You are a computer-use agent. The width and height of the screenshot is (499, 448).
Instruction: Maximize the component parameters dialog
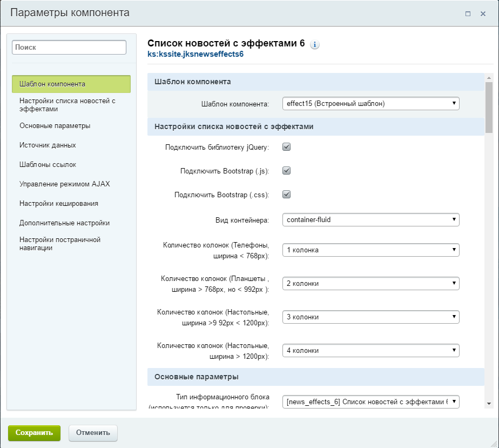(468, 14)
